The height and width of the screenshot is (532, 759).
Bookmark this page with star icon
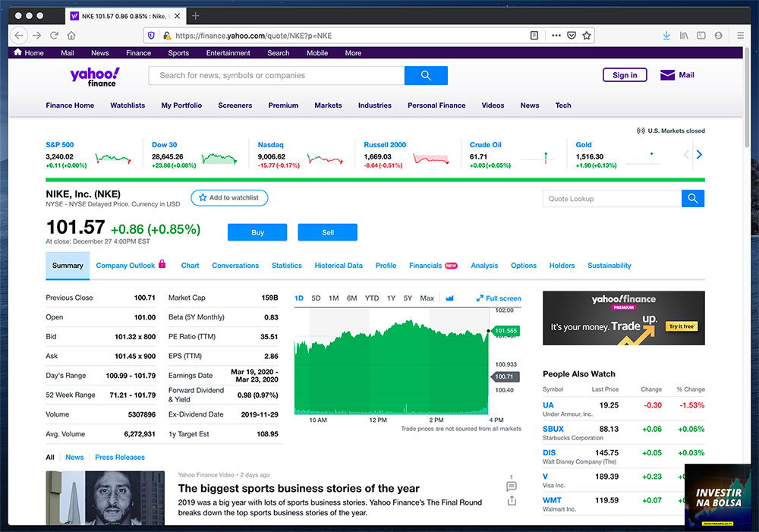(x=587, y=36)
